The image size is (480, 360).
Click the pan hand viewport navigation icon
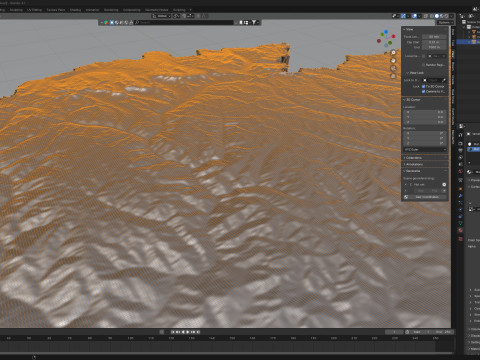(x=393, y=61)
